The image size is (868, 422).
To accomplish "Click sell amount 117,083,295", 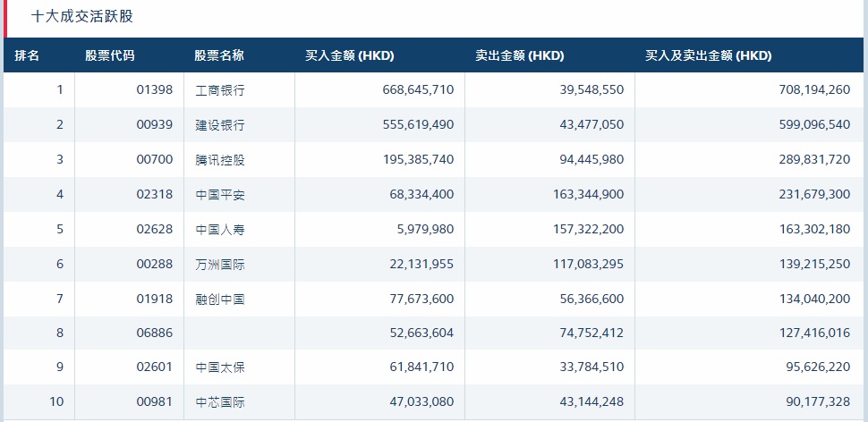I will pyautogui.click(x=588, y=264).
